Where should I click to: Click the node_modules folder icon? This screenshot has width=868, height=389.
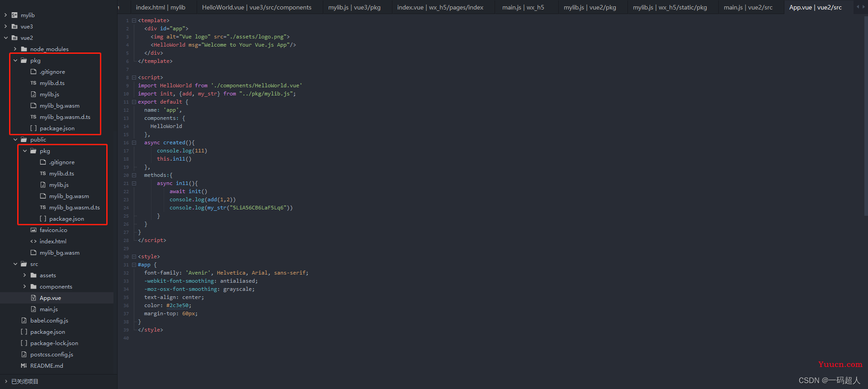pyautogui.click(x=24, y=49)
